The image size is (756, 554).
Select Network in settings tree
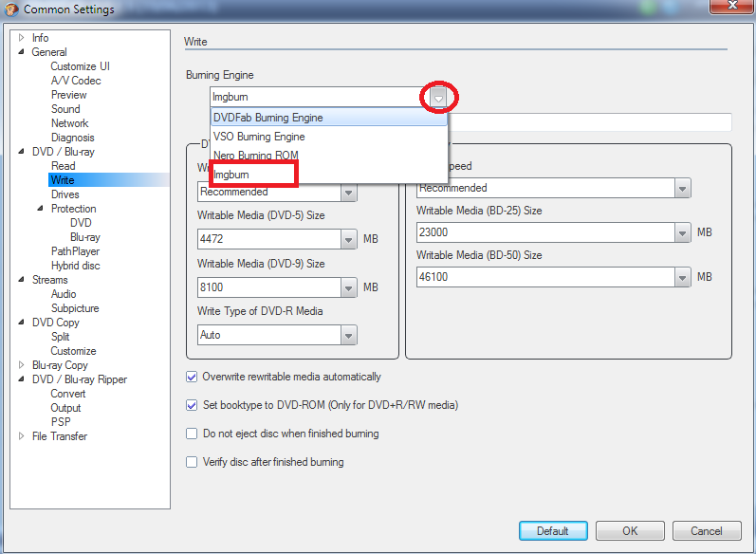click(70, 123)
